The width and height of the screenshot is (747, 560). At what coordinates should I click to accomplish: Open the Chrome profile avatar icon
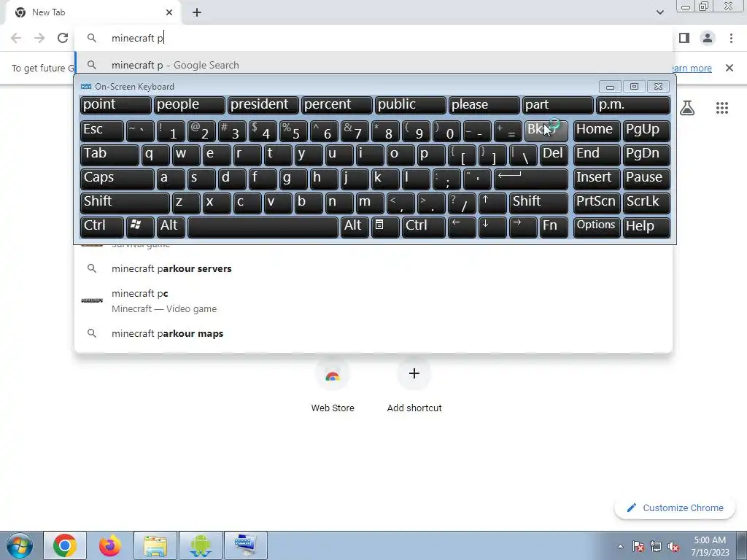[x=708, y=38]
